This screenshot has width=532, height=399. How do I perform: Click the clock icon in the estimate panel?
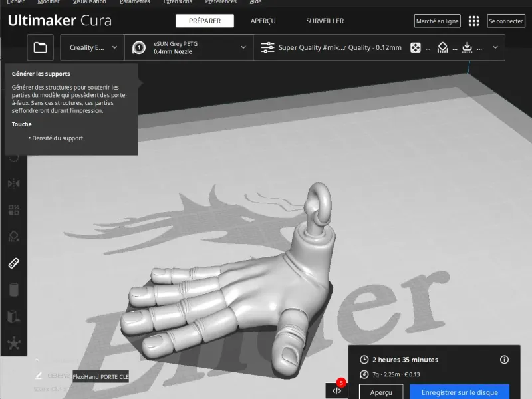point(364,360)
